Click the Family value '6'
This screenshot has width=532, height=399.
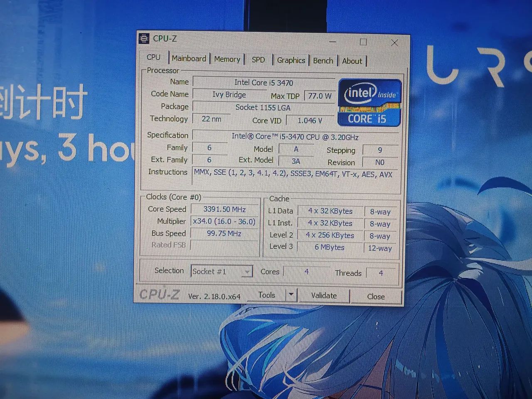point(209,148)
